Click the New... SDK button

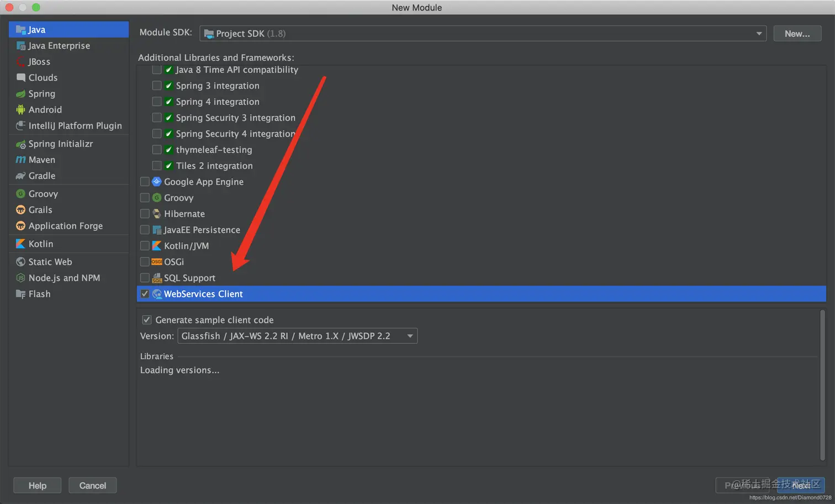[797, 34]
